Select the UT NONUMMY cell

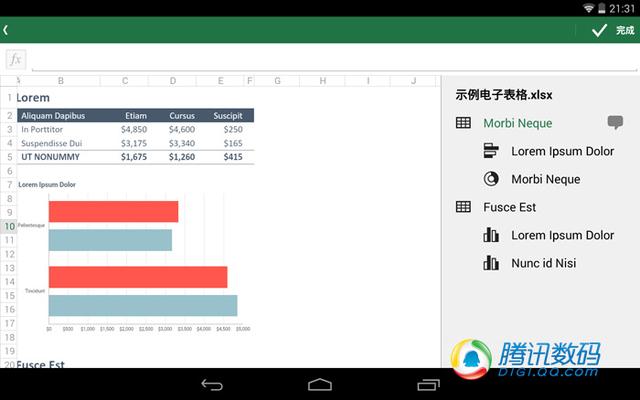coord(50,157)
